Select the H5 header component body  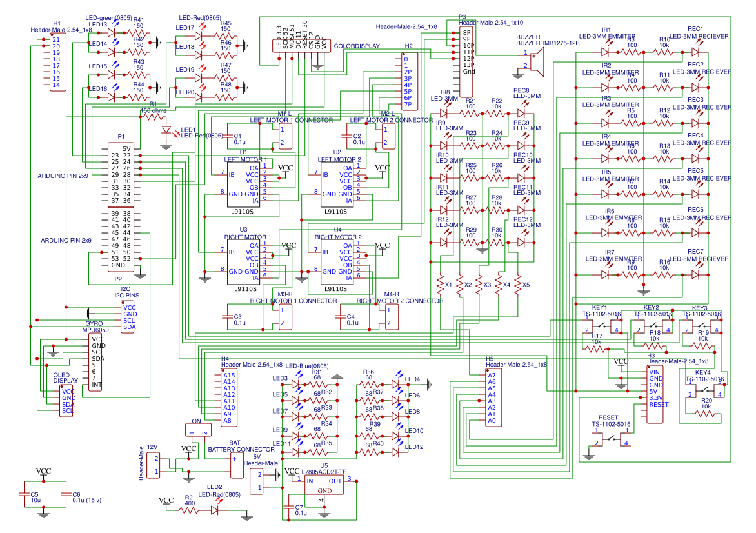[493, 397]
